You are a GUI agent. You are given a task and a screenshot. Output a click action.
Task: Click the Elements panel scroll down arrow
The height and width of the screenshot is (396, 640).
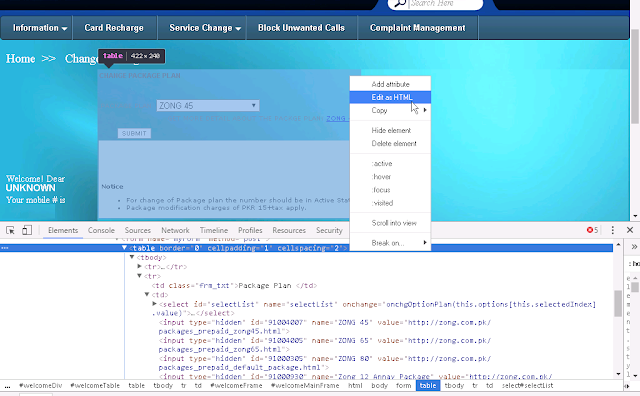(x=618, y=374)
